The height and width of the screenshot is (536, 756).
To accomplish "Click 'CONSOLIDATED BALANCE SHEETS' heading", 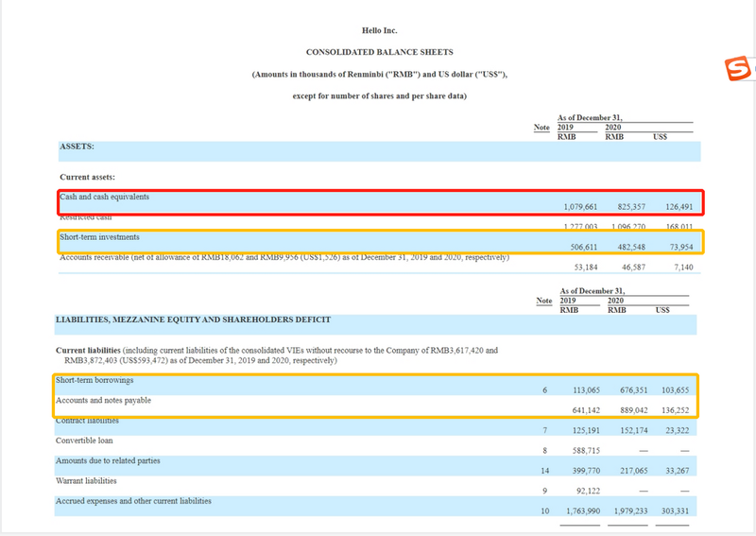I will click(380, 52).
